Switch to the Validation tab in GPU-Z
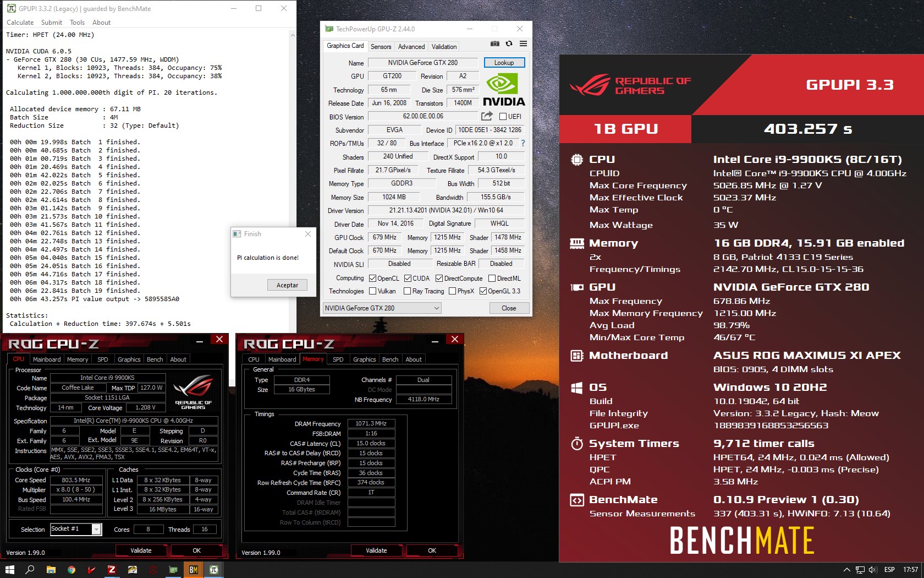Image resolution: width=924 pixels, height=578 pixels. click(444, 47)
